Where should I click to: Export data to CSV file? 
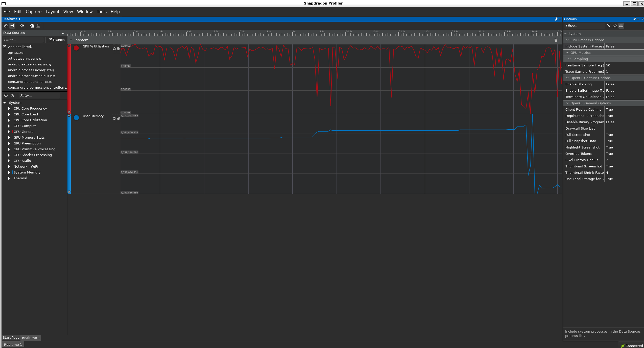tap(32, 26)
